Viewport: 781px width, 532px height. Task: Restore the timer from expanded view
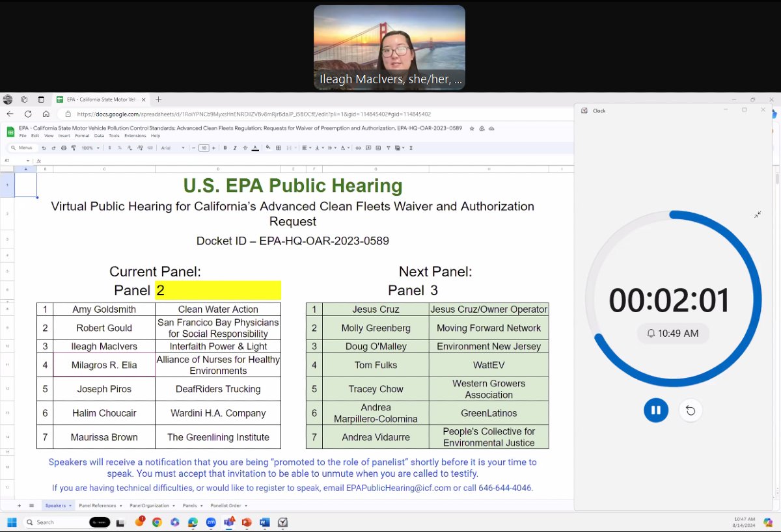tap(758, 215)
